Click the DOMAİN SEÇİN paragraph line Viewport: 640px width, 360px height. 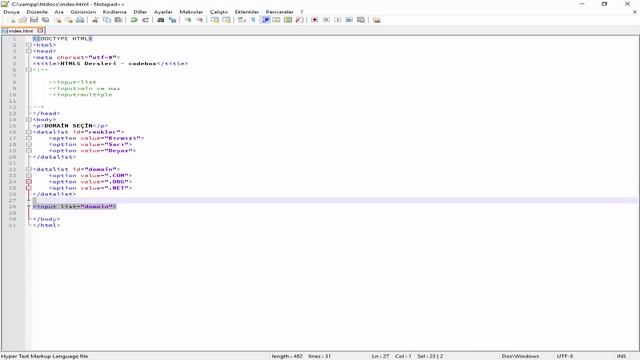(70, 126)
